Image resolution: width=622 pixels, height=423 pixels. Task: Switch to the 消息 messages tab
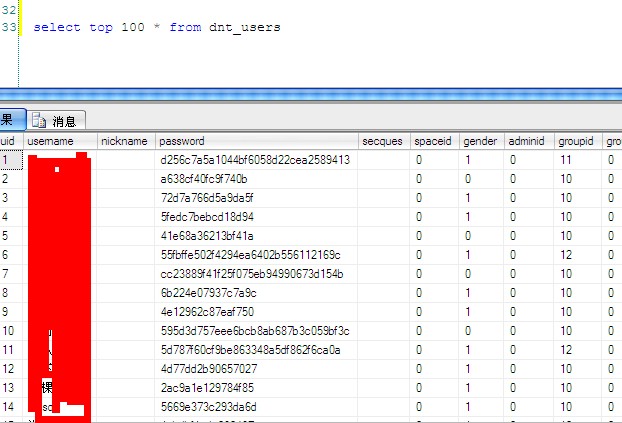pos(56,121)
